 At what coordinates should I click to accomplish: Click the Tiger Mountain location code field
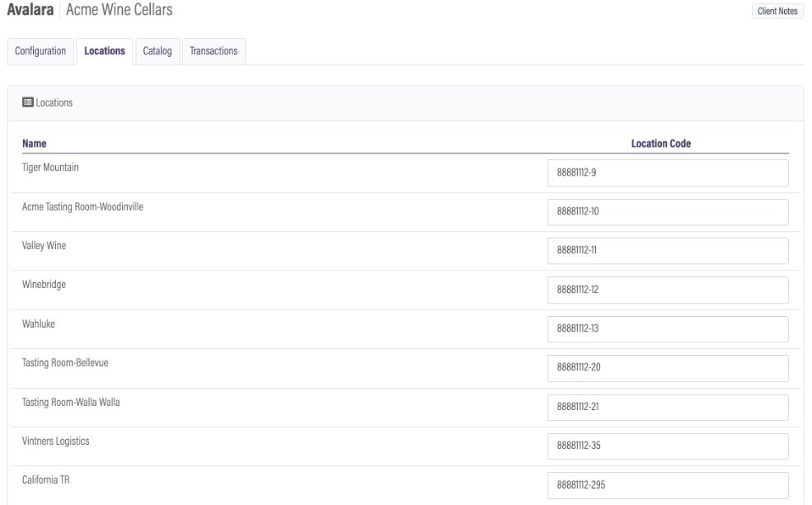(x=668, y=172)
